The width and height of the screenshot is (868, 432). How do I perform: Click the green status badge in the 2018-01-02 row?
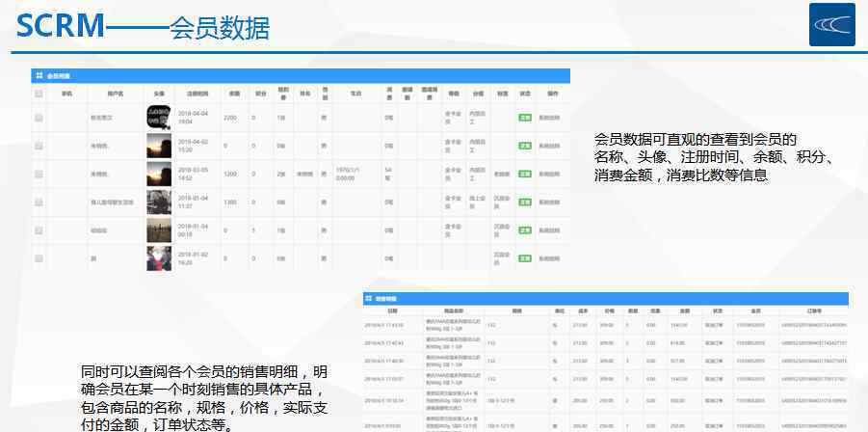click(525, 258)
